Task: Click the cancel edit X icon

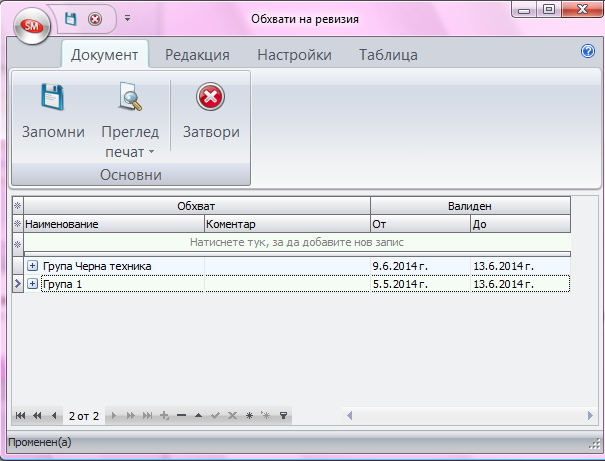Action: 232,415
